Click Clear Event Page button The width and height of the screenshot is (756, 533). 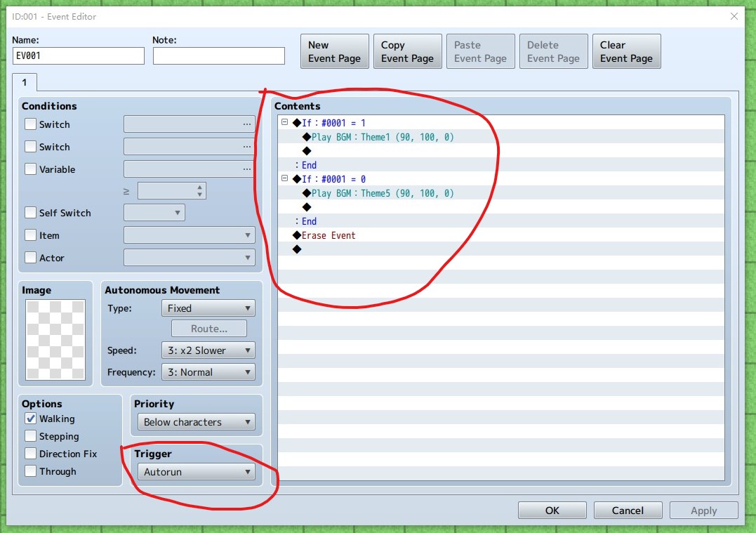point(626,51)
